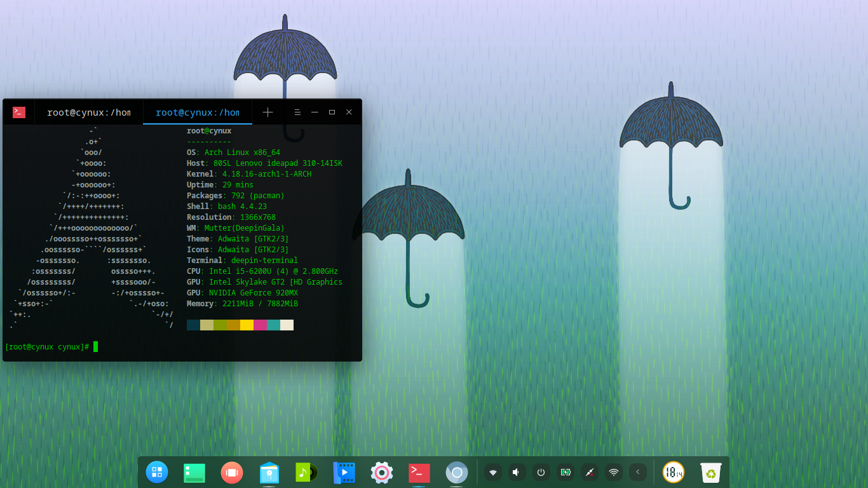Image resolution: width=868 pixels, height=488 pixels.
Task: Open the sound volume tray icon
Action: tap(517, 472)
